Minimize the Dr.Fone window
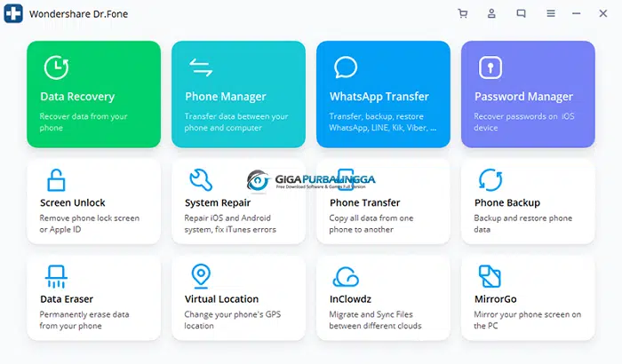This screenshot has height=364, width=622. pyautogui.click(x=577, y=13)
